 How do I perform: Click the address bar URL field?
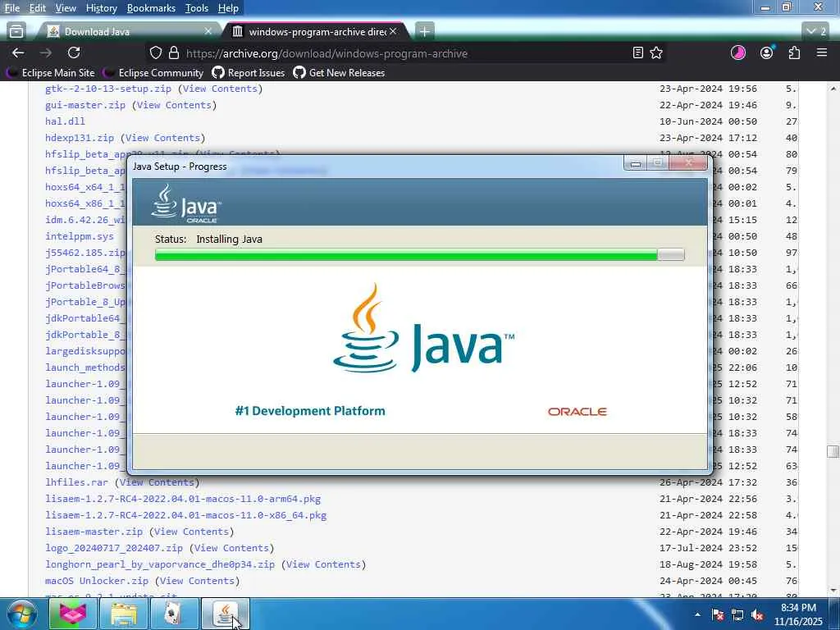[x=407, y=53]
